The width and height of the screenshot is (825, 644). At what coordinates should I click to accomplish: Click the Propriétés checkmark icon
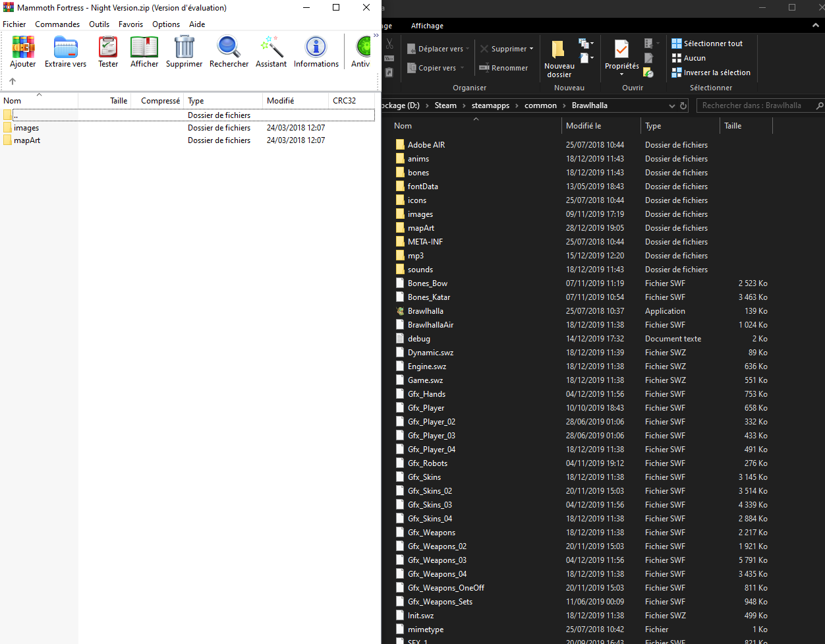point(621,49)
